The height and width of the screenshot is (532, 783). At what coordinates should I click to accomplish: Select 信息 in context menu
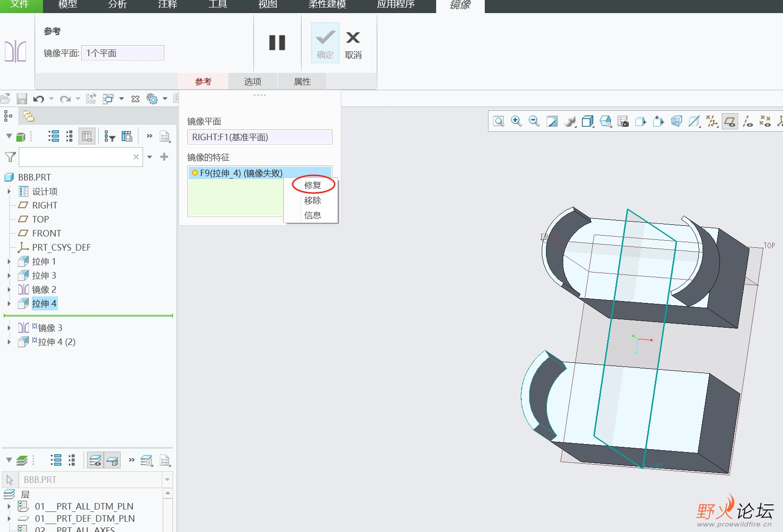pos(313,215)
